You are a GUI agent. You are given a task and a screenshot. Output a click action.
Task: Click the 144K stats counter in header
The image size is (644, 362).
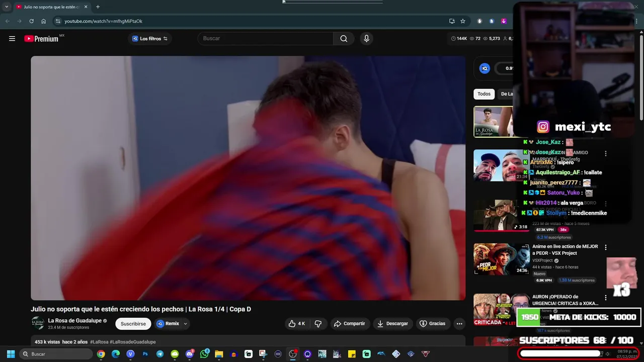[x=459, y=39]
